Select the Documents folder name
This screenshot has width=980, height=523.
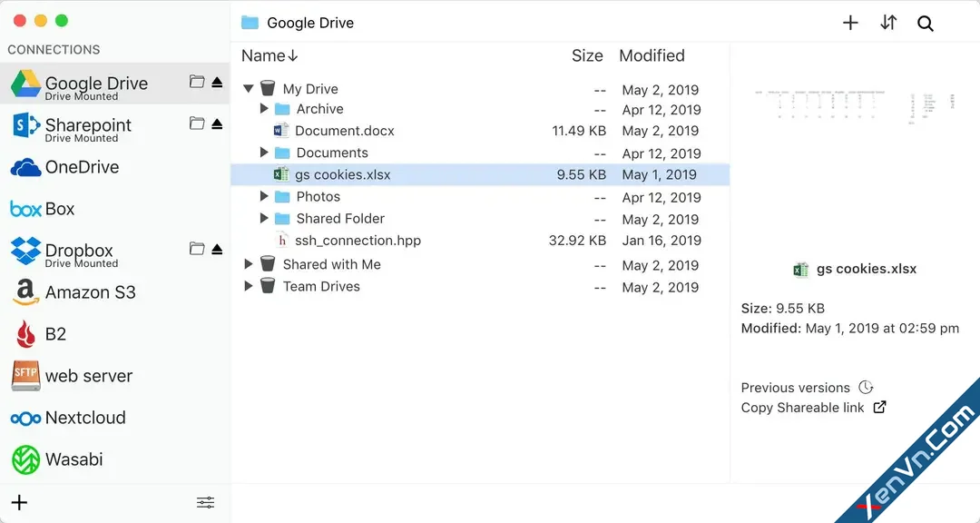pyautogui.click(x=332, y=153)
